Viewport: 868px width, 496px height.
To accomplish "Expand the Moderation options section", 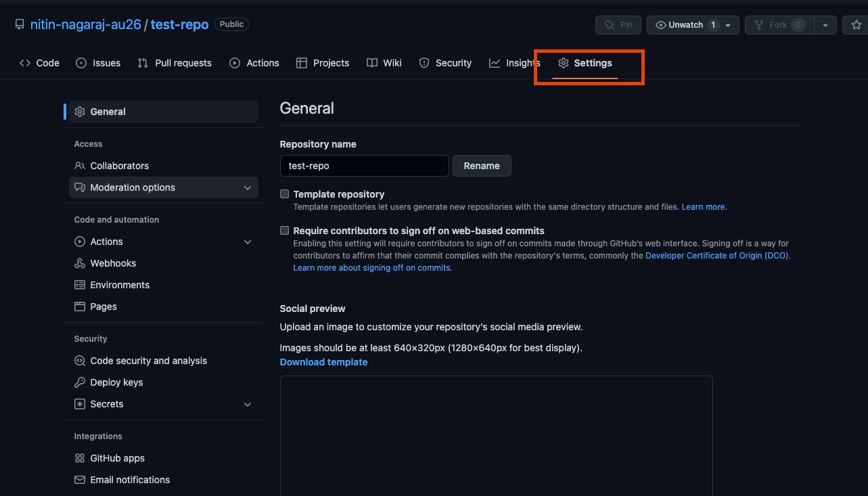I will [x=164, y=187].
